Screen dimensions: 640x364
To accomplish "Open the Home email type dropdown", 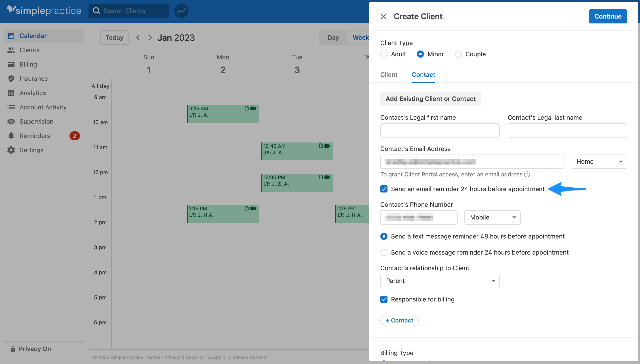I will click(599, 161).
